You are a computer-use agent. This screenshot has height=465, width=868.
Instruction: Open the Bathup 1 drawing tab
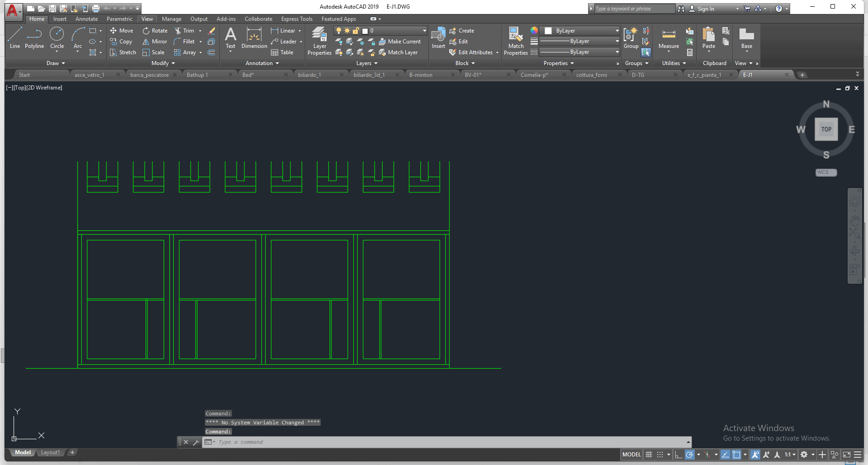tap(197, 75)
